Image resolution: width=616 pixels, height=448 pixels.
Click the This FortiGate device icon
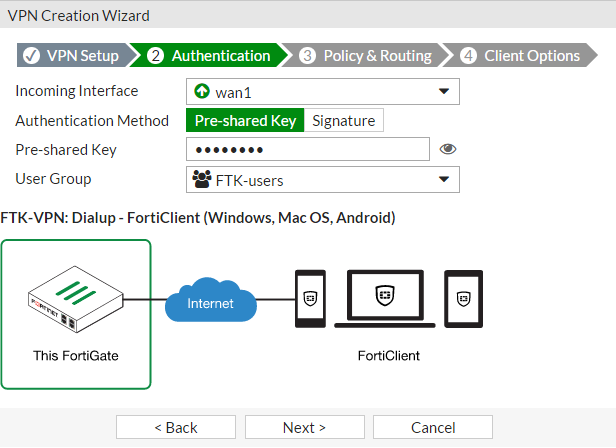coord(76,299)
